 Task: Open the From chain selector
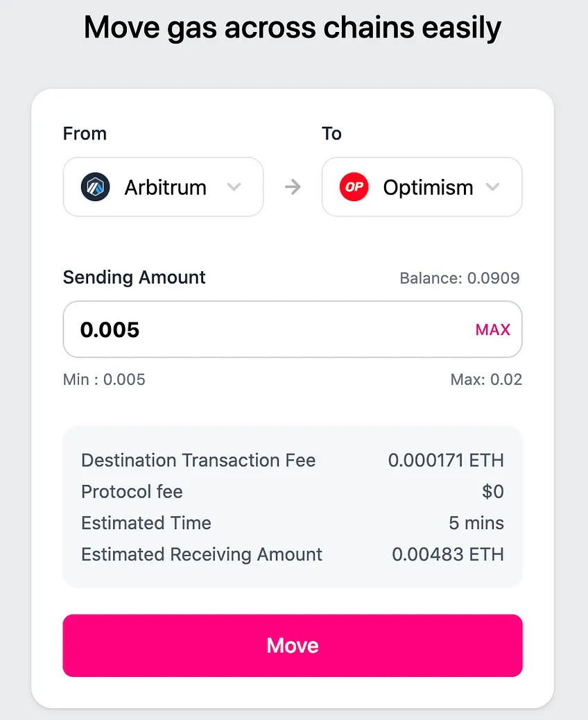click(163, 187)
